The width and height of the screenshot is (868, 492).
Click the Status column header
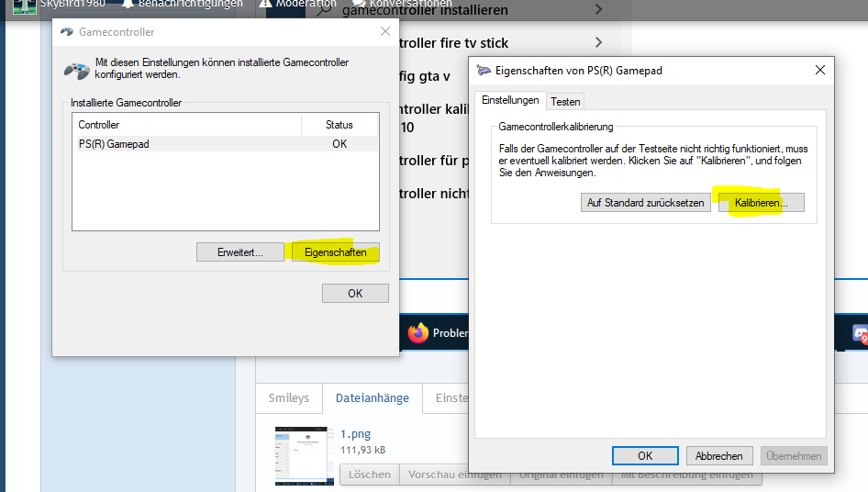(339, 125)
